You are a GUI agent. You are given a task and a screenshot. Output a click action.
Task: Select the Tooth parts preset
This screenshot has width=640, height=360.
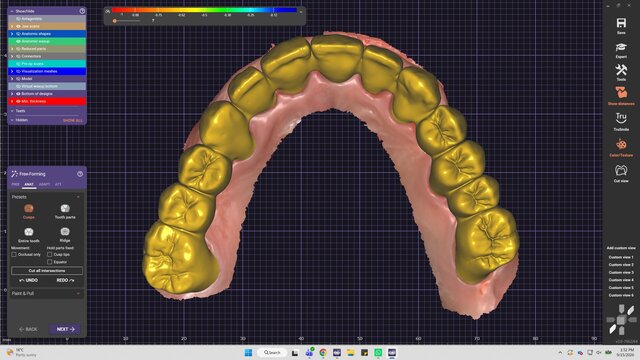(65, 211)
